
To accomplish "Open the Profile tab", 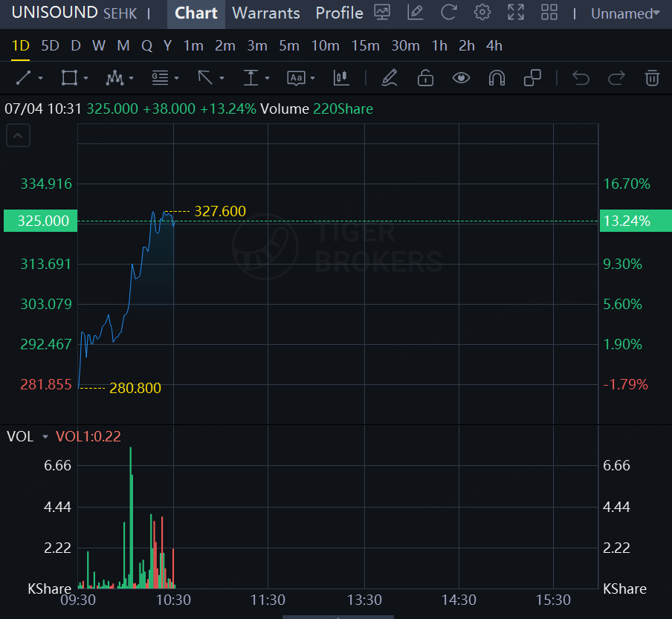I will click(x=339, y=13).
